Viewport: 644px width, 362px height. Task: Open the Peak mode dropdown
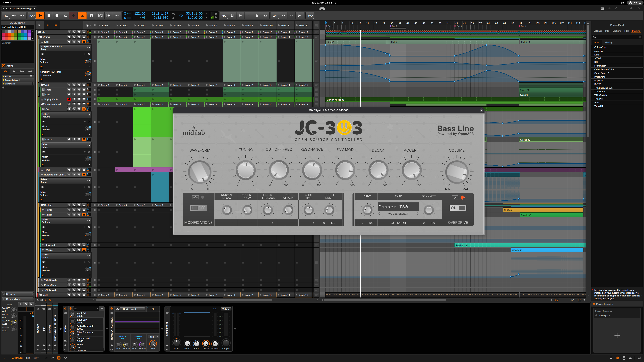pos(153,337)
